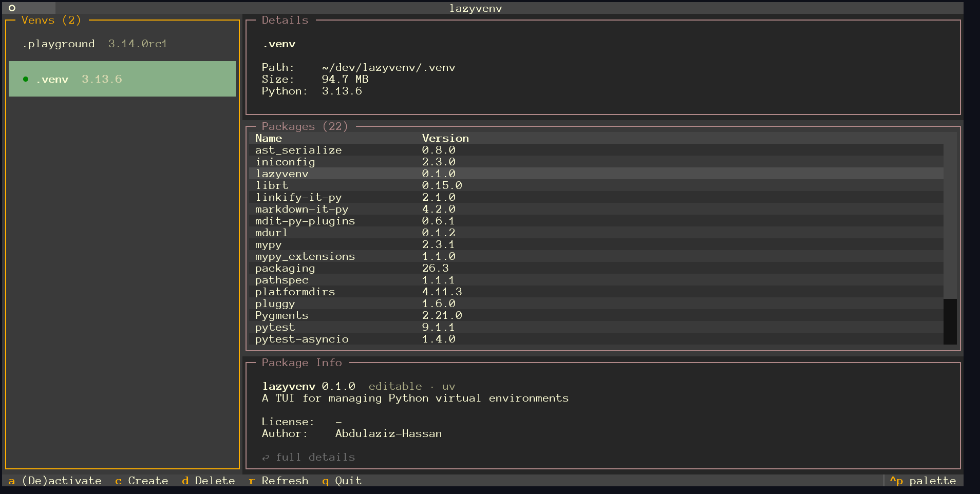Click the green active dot beside .venv

[x=25, y=79]
